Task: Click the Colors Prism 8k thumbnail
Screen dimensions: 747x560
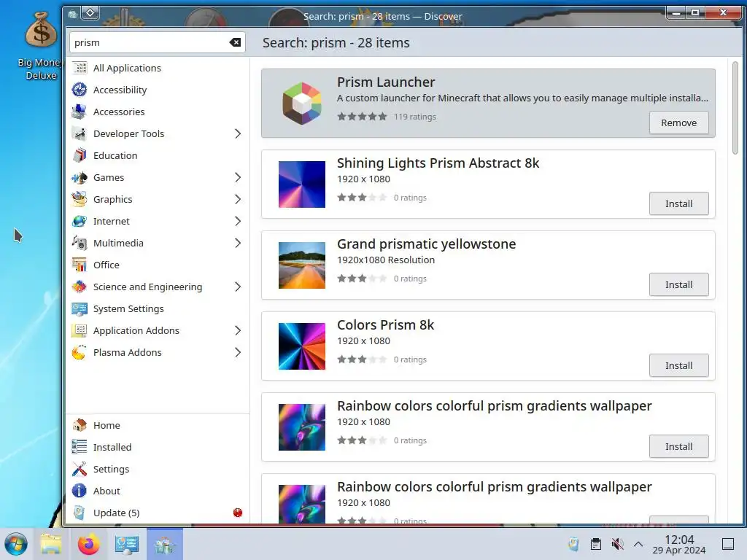Action: [x=302, y=346]
